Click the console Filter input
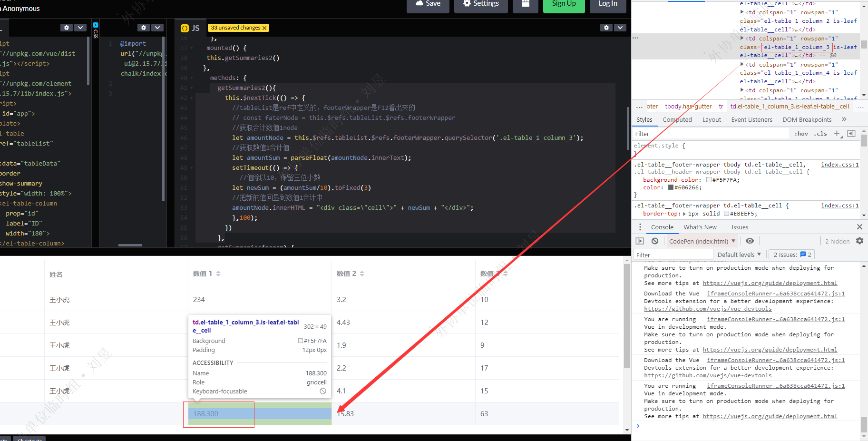This screenshot has width=868, height=441. (673, 255)
